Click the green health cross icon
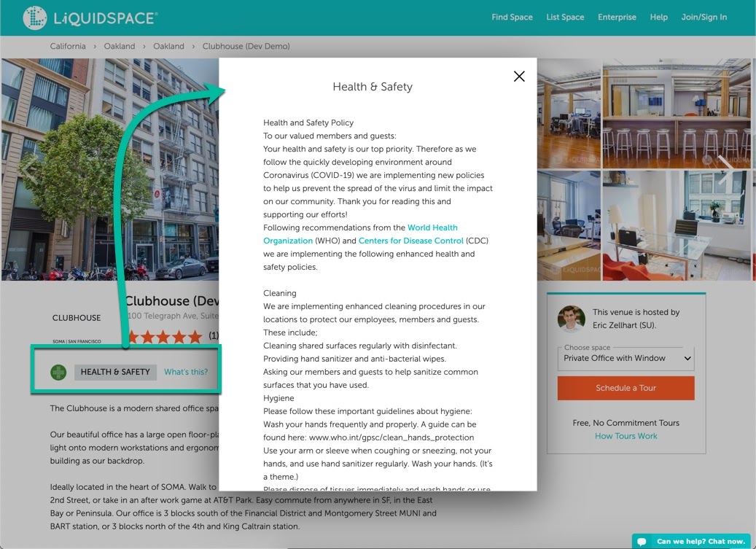756x549 pixels. (58, 373)
